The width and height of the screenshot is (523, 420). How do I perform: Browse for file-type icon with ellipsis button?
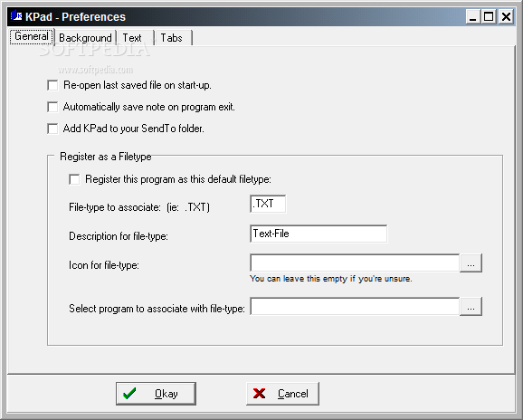[471, 262]
